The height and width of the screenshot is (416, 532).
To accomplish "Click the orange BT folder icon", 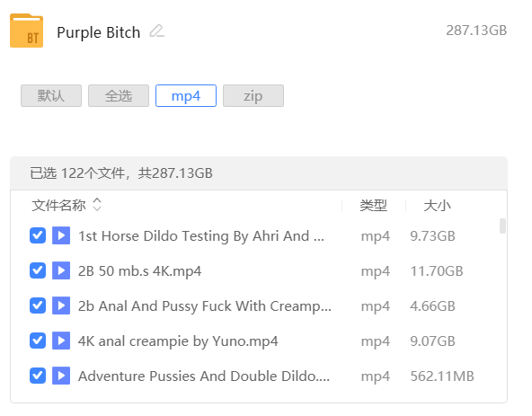I will point(26,31).
